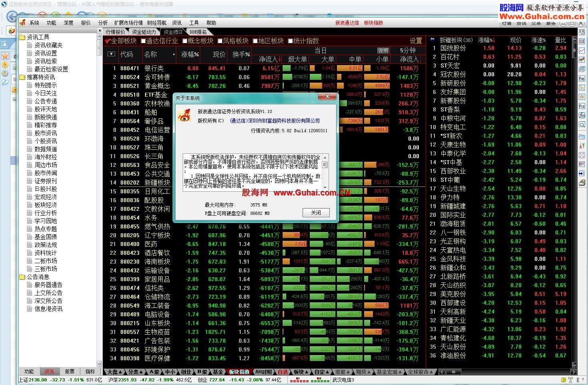Expand the 期货 bottom tab menu
Viewport: 588px width, 385px height.
(x=369, y=372)
